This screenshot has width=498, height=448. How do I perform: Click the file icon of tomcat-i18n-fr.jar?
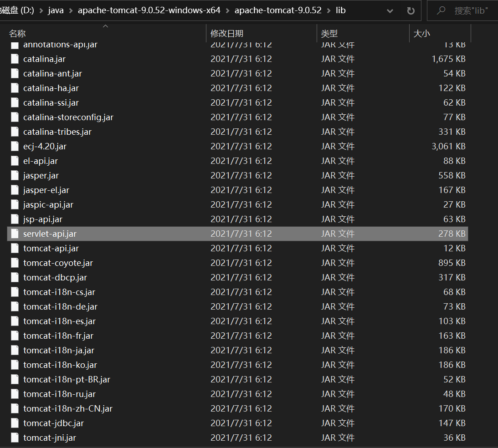coord(15,336)
